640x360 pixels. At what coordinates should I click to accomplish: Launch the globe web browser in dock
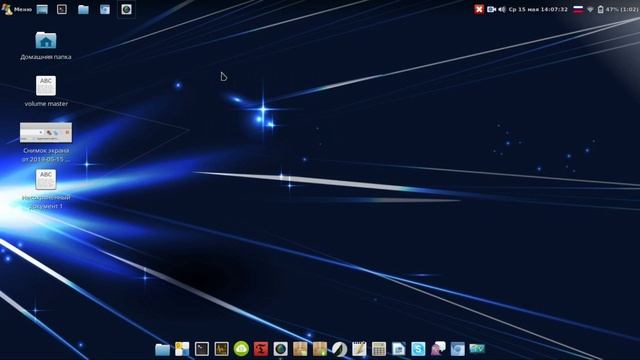(280, 349)
